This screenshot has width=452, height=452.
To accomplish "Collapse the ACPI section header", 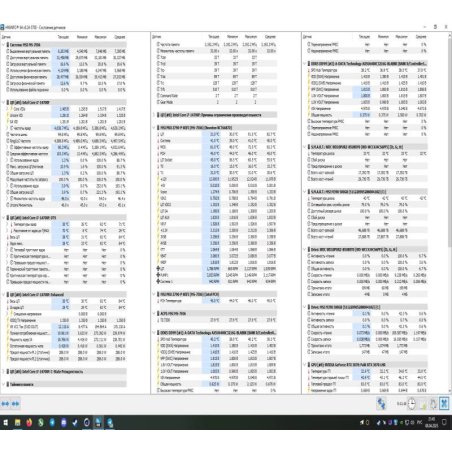I will [x=154, y=314].
